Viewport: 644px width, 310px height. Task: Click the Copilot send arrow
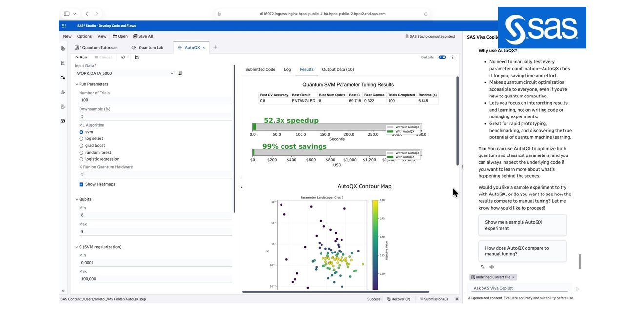[577, 289]
